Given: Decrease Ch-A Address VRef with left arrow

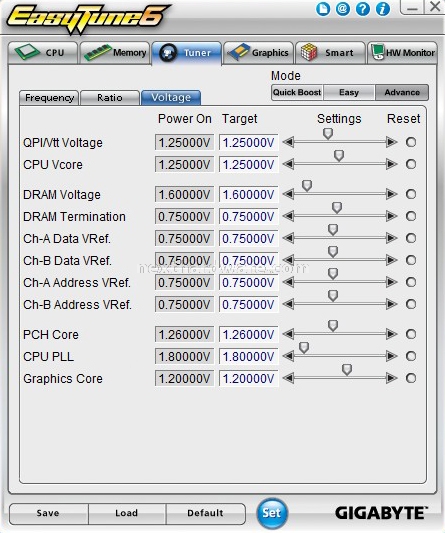Looking at the screenshot, I should point(289,282).
